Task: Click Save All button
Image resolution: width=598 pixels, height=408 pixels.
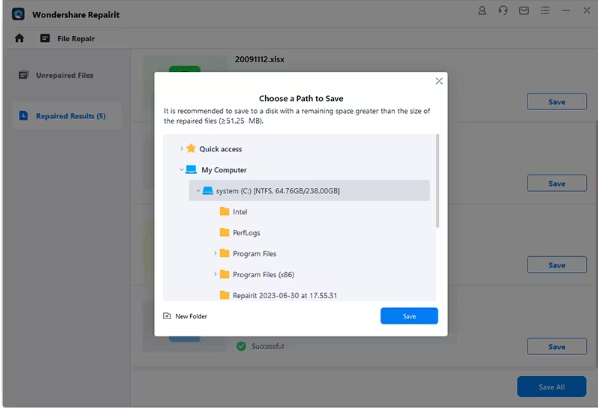Action: 551,387
